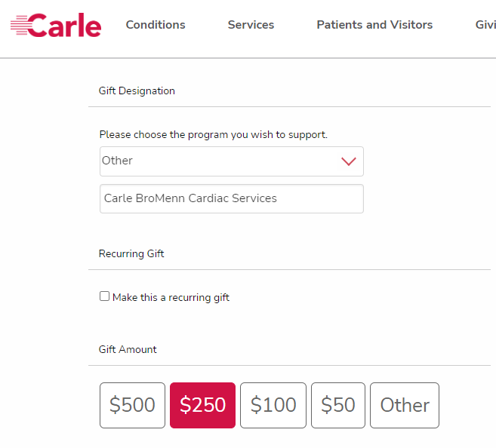Go to Patients and Visitors menu
The height and width of the screenshot is (448, 496).
(x=374, y=25)
